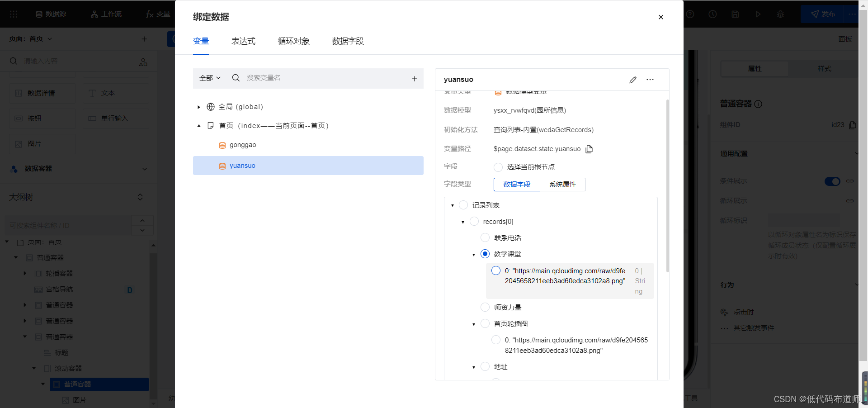This screenshot has width=868, height=408.
Task: Collapse the records[0] node
Action: 463,222
